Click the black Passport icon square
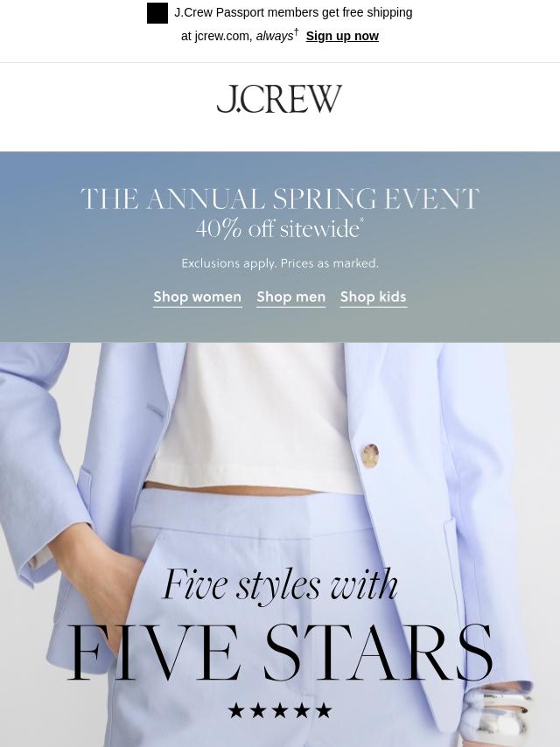560x747 pixels. coord(157,13)
